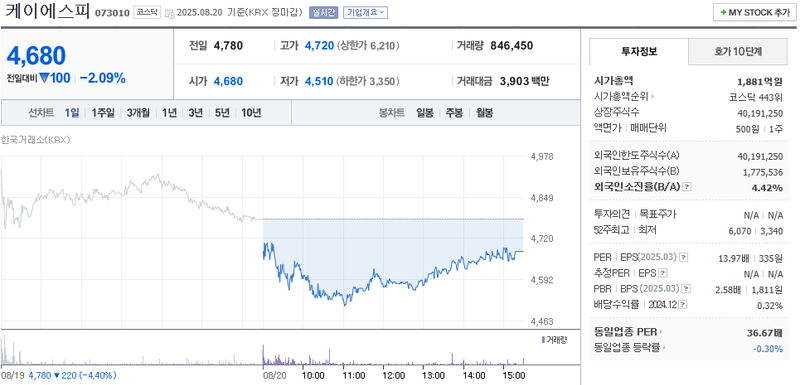Click the stock code 073010
800x385 pixels.
coord(112,13)
